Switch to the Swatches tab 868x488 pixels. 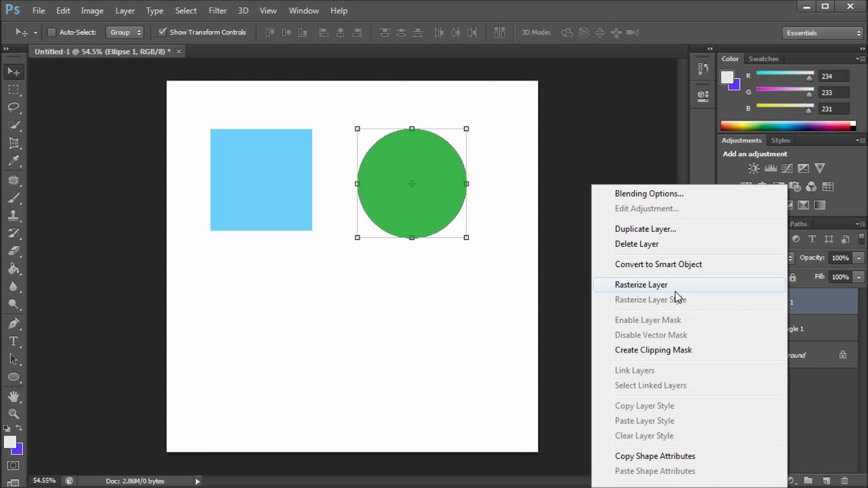(764, 58)
